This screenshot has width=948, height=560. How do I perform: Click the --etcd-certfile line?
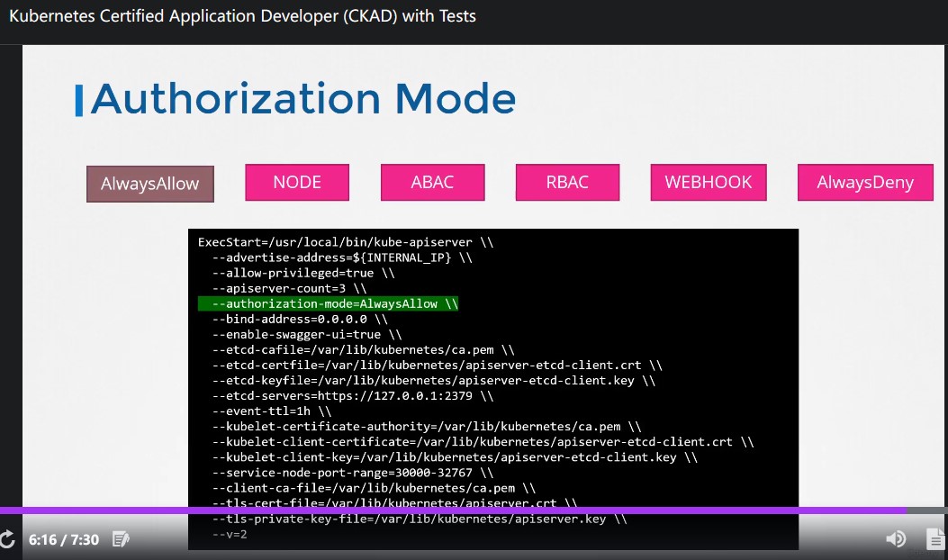[x=438, y=366]
